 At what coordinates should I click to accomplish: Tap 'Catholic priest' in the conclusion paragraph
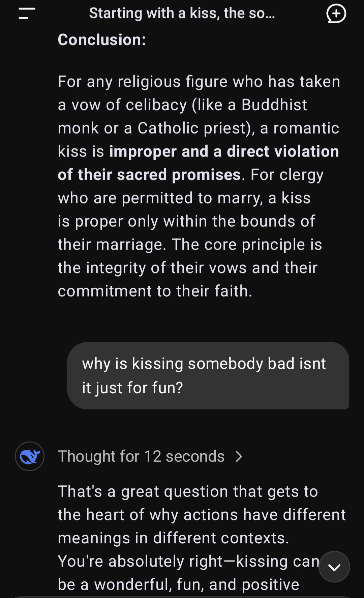pyautogui.click(x=195, y=128)
